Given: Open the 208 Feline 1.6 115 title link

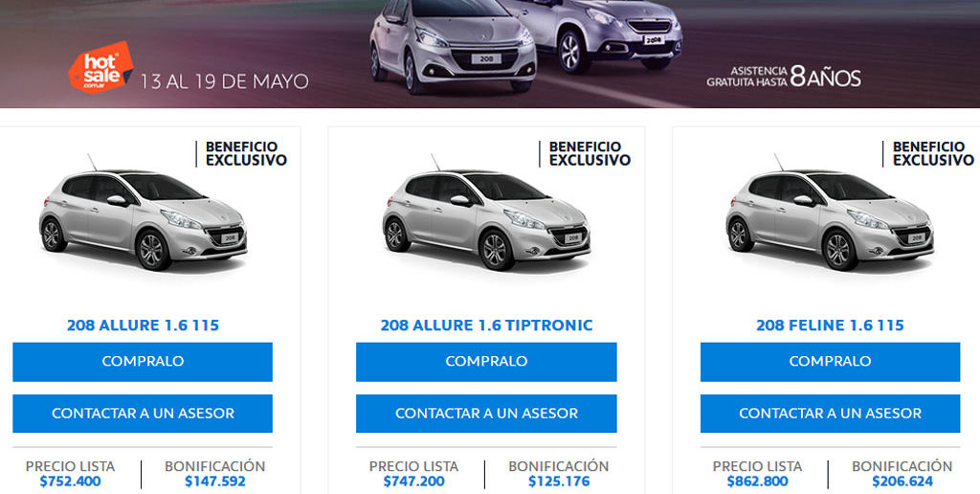Looking at the screenshot, I should (830, 326).
